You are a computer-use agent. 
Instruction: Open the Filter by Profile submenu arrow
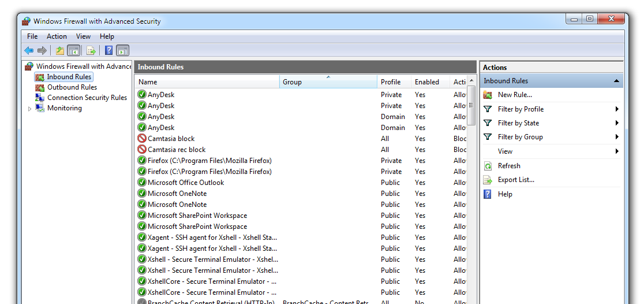(617, 109)
